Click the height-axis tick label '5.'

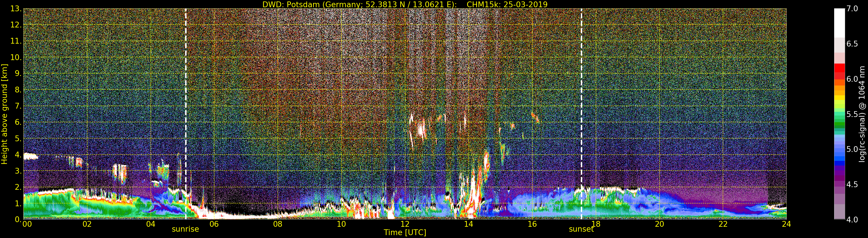(x=18, y=138)
